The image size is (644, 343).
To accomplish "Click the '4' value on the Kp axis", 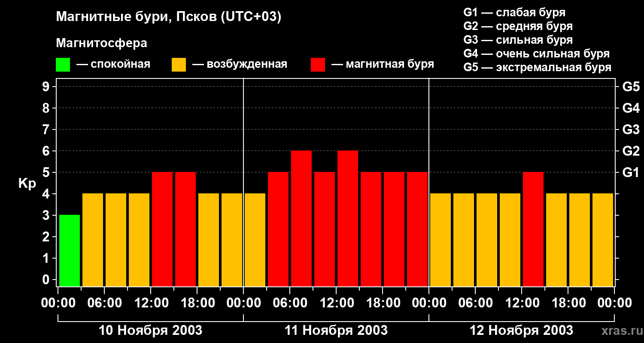I will (x=47, y=194).
